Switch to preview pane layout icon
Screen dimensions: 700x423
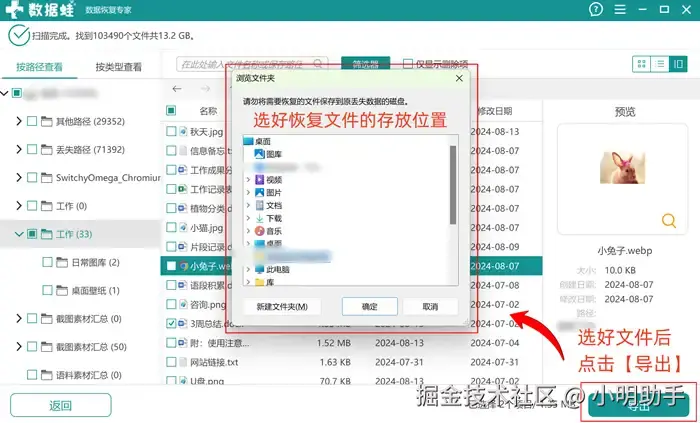(x=678, y=64)
